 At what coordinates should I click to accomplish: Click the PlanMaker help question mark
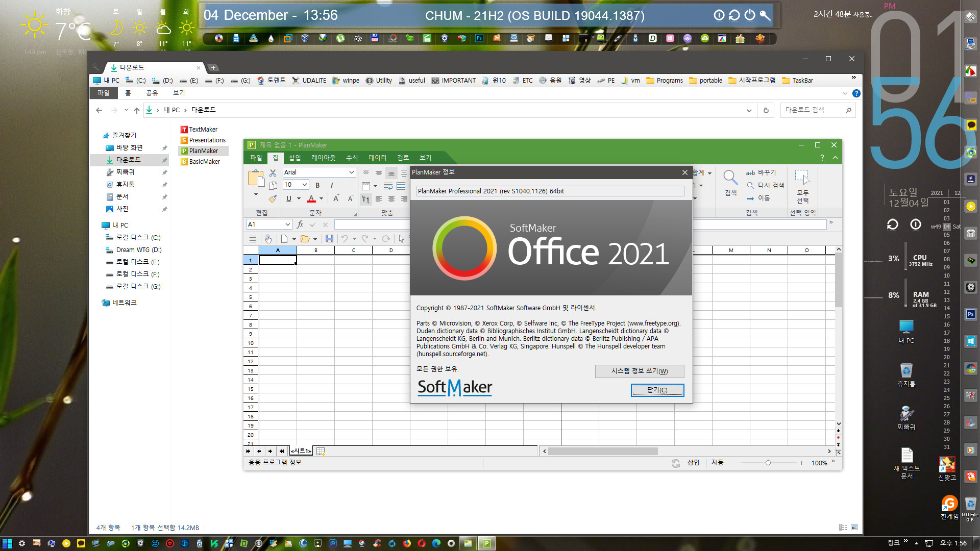(822, 158)
